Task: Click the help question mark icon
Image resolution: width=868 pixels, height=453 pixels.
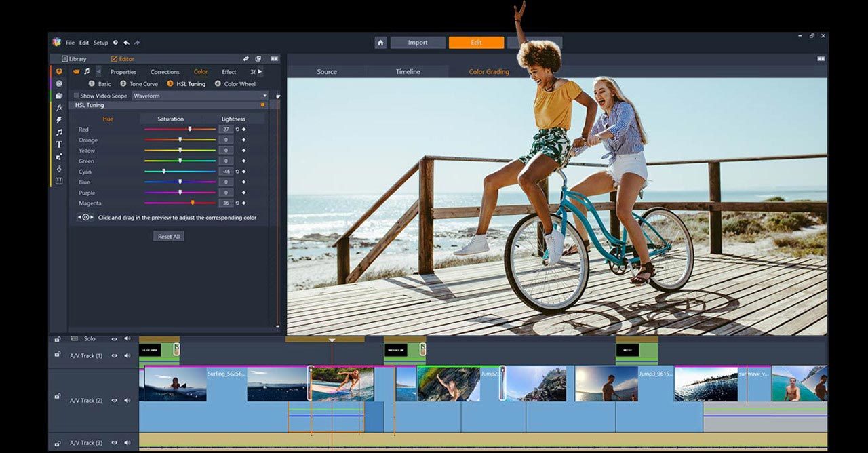Action: (x=115, y=43)
